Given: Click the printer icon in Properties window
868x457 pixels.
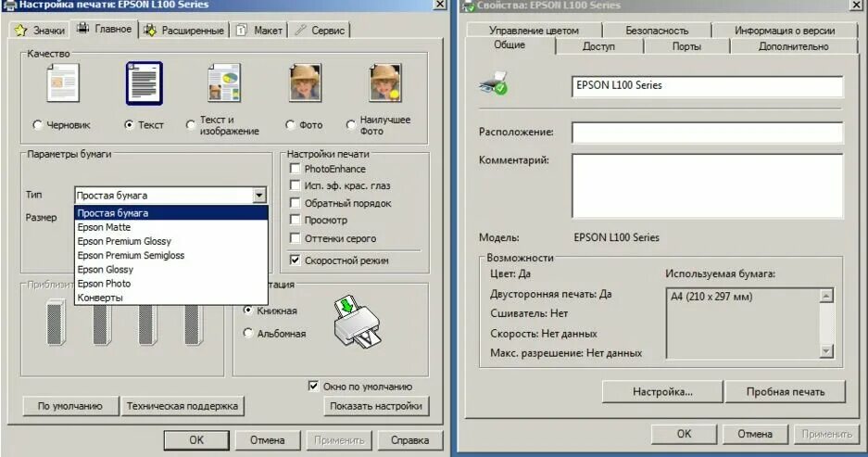Looking at the screenshot, I should tap(493, 83).
